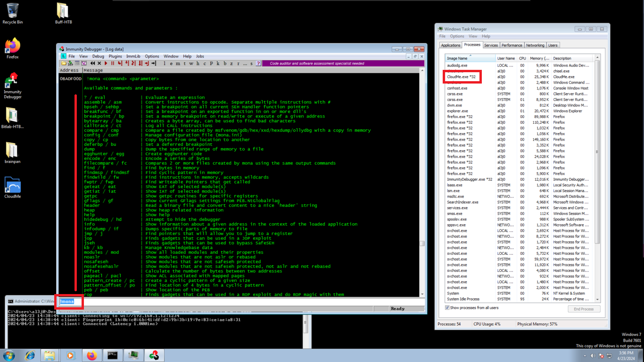Select lsass.exe process row
The image size is (644, 362).
point(520,185)
